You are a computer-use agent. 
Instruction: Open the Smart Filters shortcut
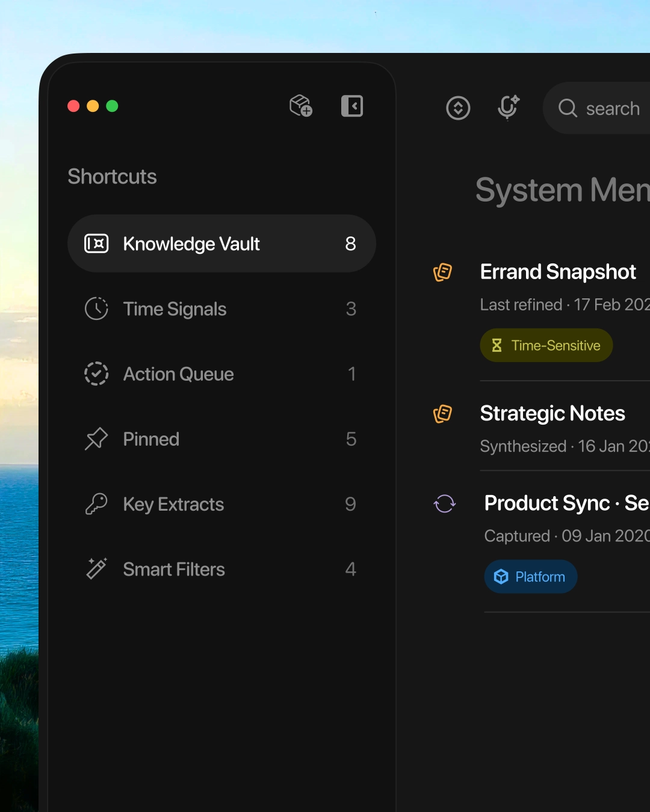(221, 569)
